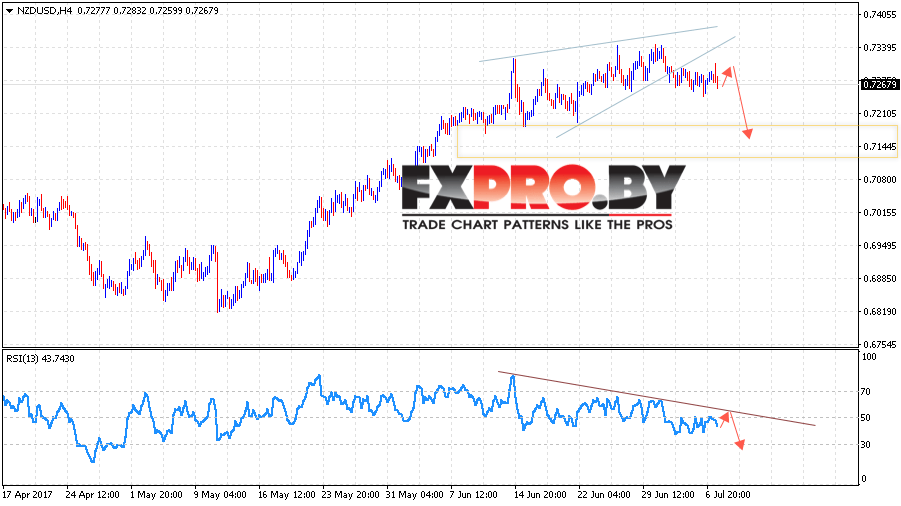Click the 6 Jul 20:00 time label

point(727,495)
